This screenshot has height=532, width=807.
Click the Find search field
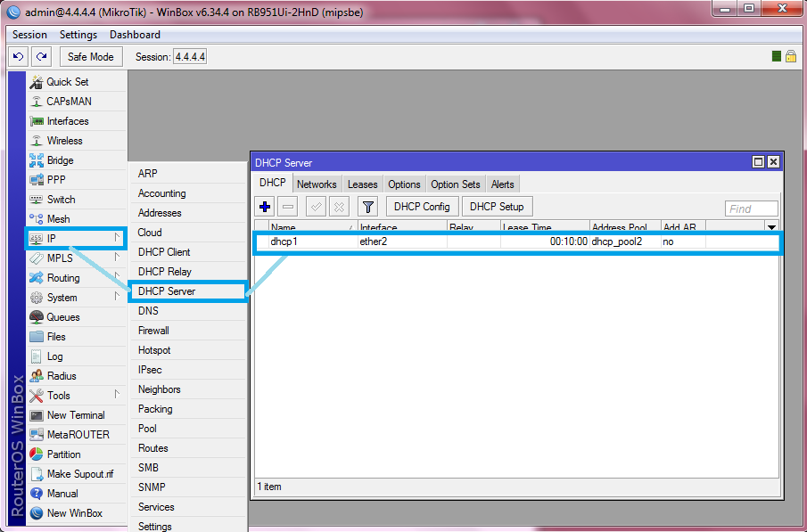(x=752, y=209)
